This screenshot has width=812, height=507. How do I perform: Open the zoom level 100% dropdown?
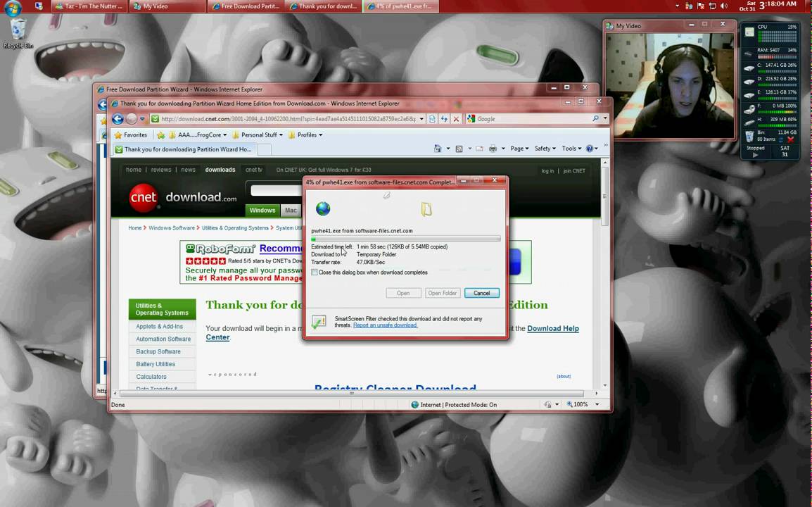(x=597, y=404)
